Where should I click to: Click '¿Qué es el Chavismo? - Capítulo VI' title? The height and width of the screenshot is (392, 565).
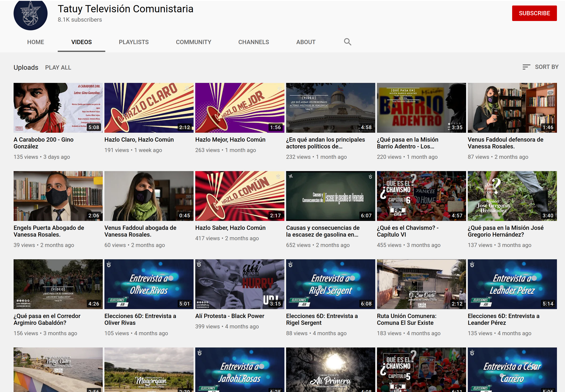(x=408, y=231)
